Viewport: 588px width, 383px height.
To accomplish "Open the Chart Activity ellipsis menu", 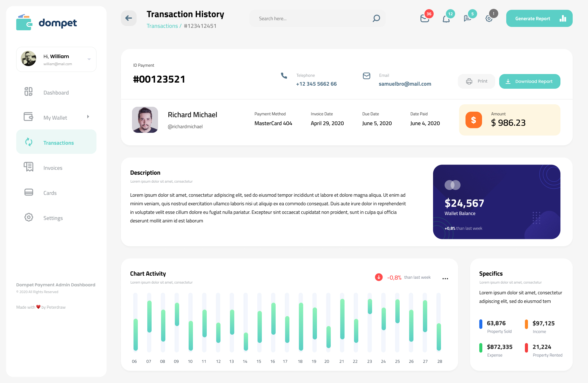I will pos(445,278).
